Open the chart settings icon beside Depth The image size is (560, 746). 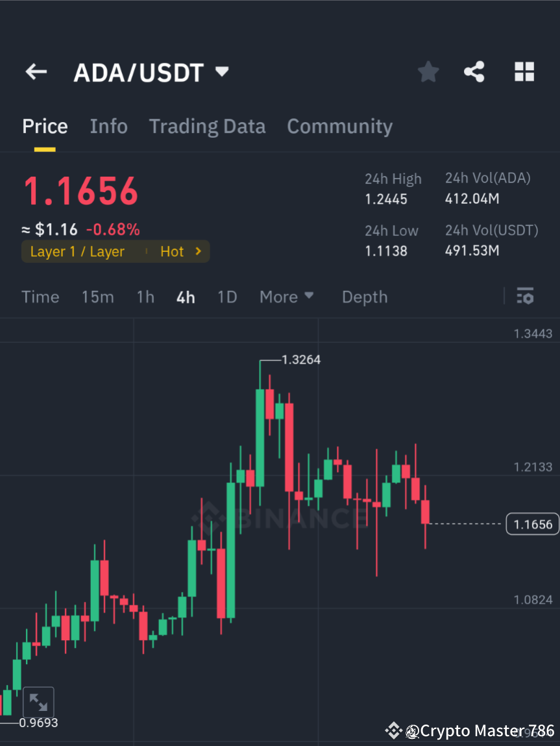click(525, 296)
